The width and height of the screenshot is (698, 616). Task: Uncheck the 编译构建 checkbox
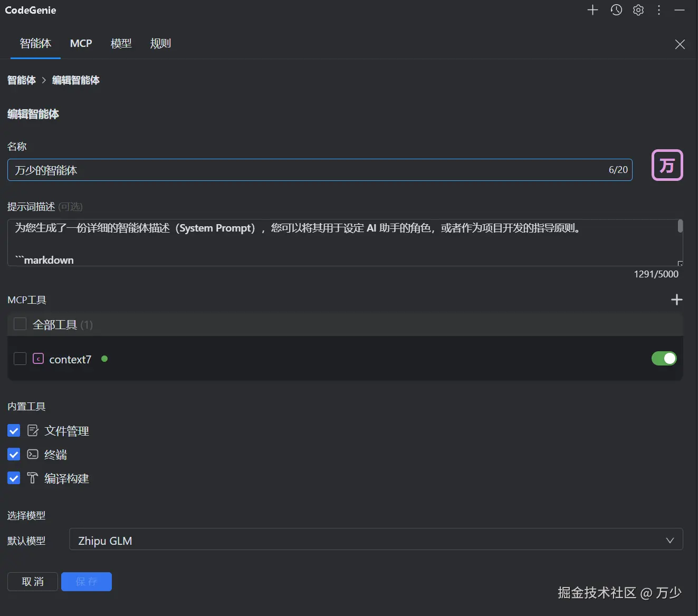tap(14, 478)
